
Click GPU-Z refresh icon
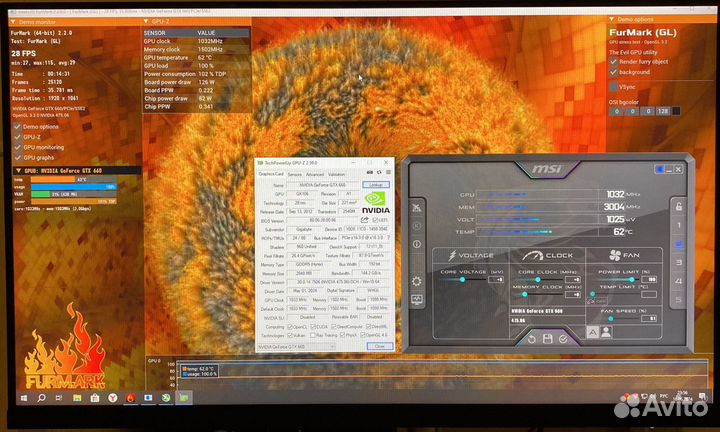coord(379,172)
